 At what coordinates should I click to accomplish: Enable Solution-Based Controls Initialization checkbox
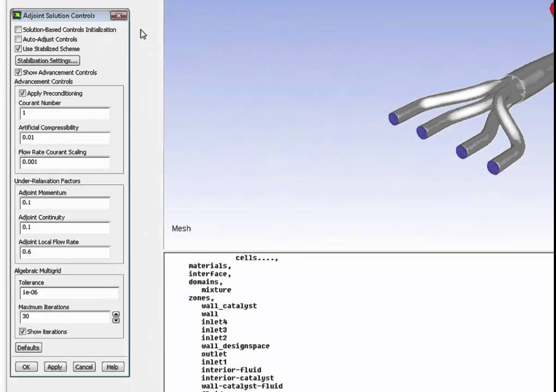pos(18,30)
